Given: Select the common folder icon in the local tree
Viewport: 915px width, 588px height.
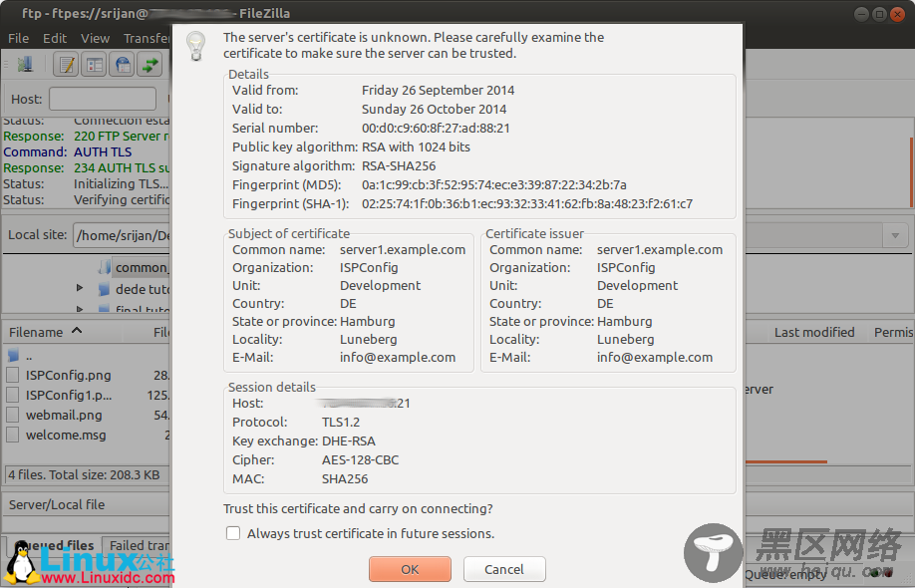Looking at the screenshot, I should point(105,268).
